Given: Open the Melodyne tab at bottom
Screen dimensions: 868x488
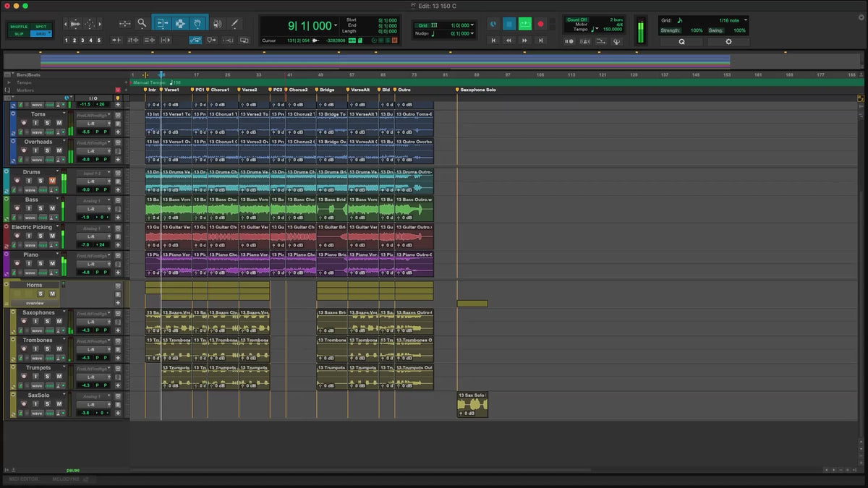Looking at the screenshot, I should tap(66, 479).
